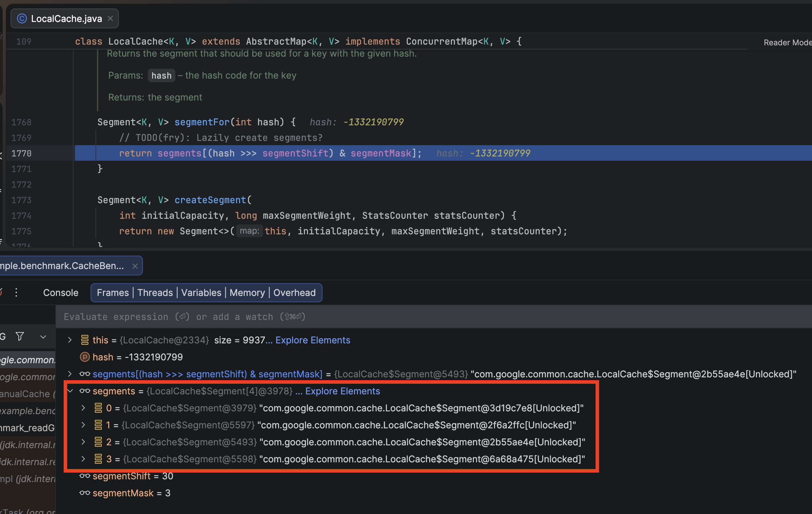Open the debugger more options kebab menu
The image size is (812, 514).
point(16,292)
